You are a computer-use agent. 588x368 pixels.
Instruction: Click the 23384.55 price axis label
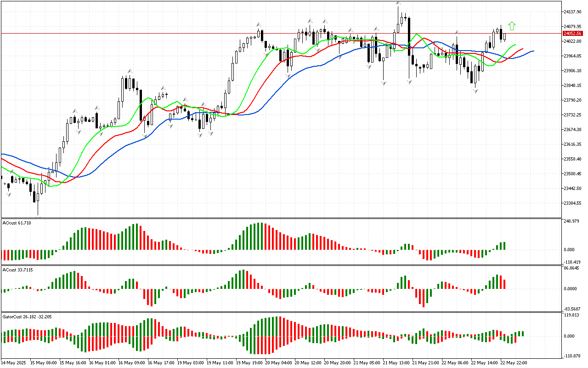tap(572, 203)
